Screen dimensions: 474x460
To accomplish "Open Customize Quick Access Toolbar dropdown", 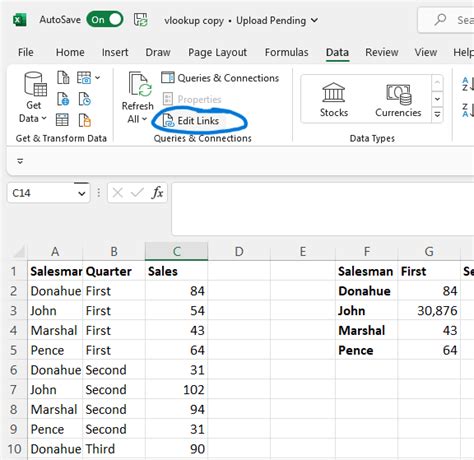I will 20,161.
